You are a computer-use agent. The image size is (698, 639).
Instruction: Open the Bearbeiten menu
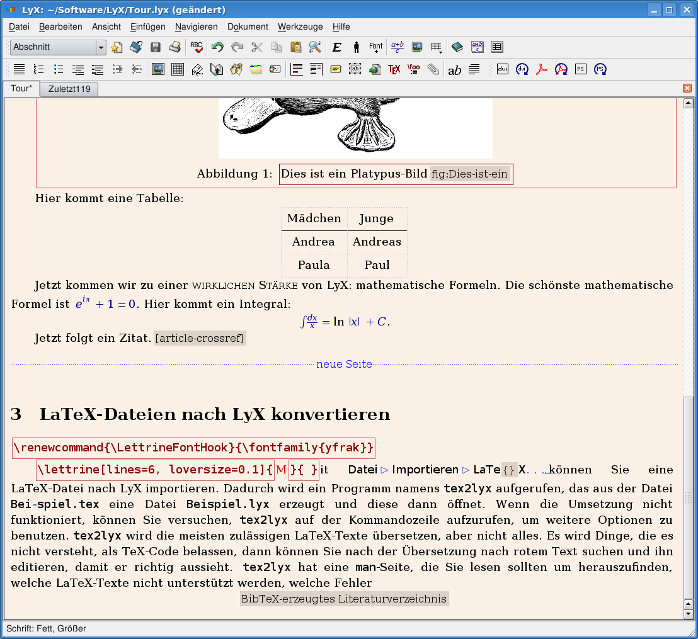click(61, 27)
